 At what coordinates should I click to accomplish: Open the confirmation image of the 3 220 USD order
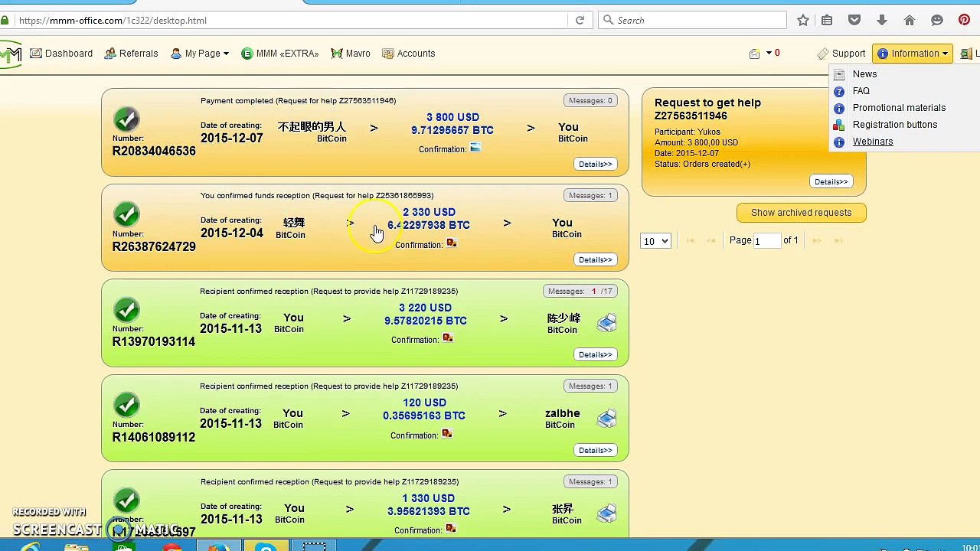448,338
